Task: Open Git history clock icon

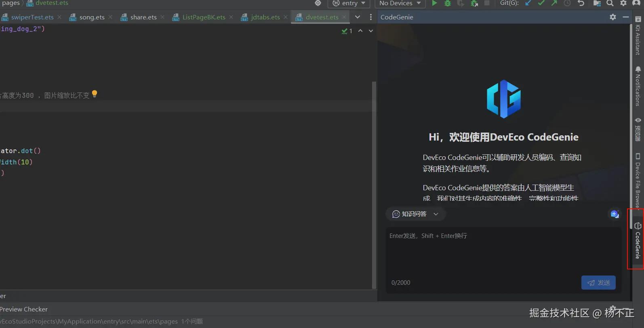Action: [x=567, y=3]
